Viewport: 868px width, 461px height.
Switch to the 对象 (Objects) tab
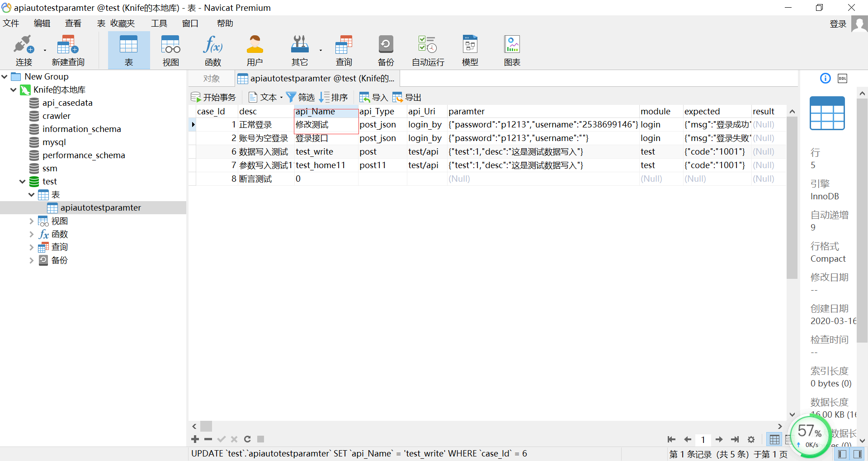211,79
